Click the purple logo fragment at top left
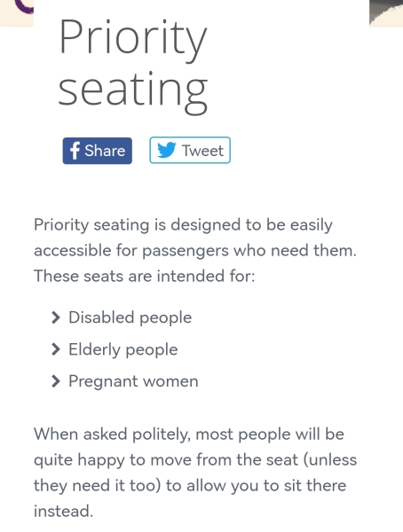The image size is (403, 532). (24, 7)
